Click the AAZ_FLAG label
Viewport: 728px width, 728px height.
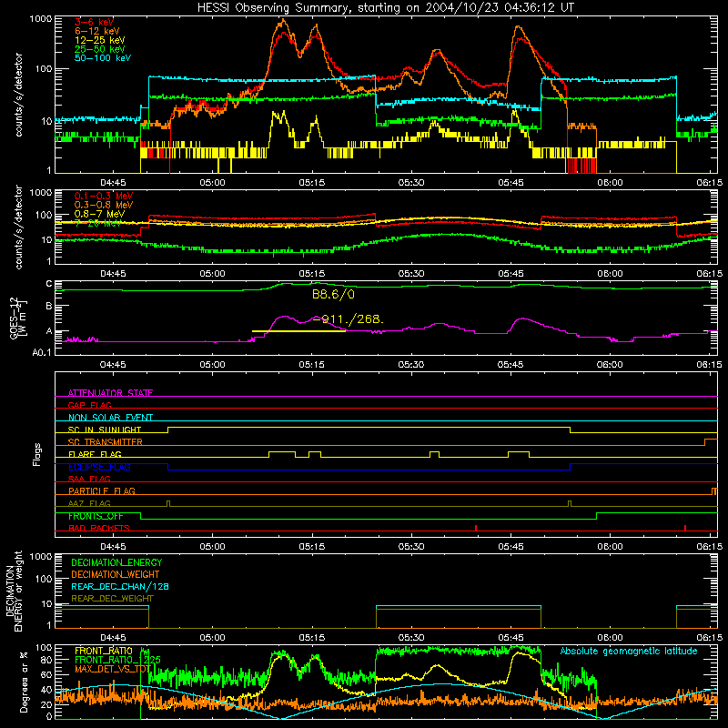pos(89,503)
